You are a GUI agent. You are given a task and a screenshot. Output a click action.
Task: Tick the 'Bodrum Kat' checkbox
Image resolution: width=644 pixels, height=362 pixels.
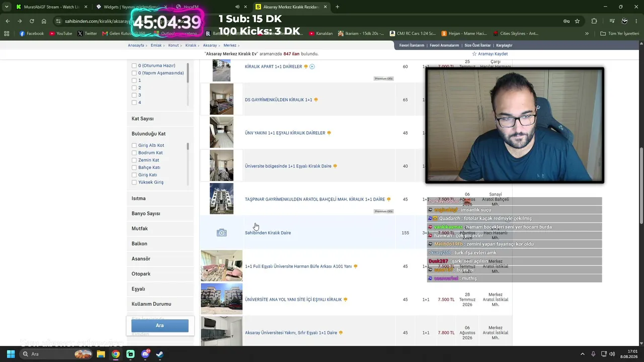click(x=134, y=153)
